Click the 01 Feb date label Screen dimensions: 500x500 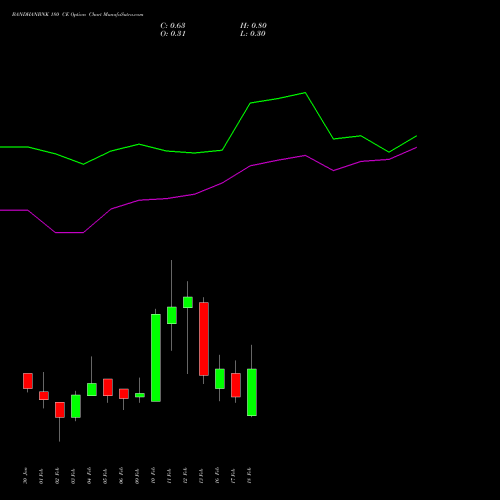click(41, 476)
